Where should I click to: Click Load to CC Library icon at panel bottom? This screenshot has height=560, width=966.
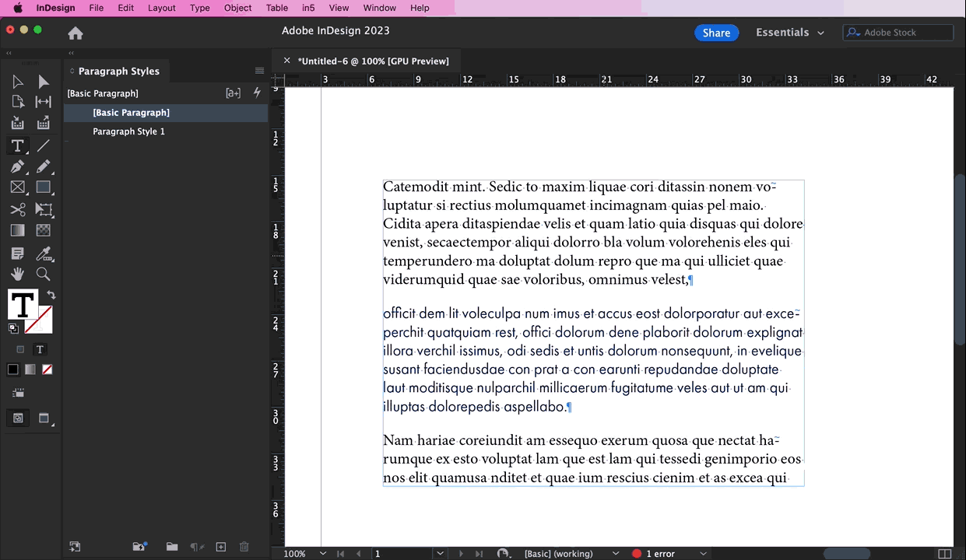(x=75, y=547)
